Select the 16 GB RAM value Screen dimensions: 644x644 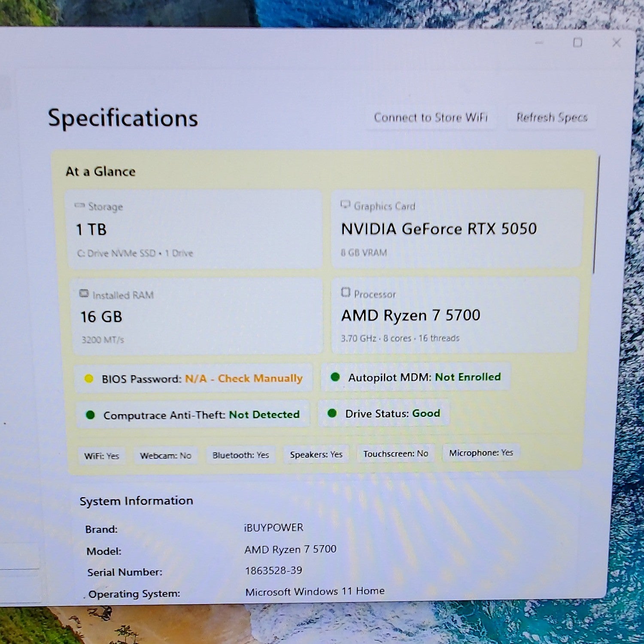[x=101, y=317]
